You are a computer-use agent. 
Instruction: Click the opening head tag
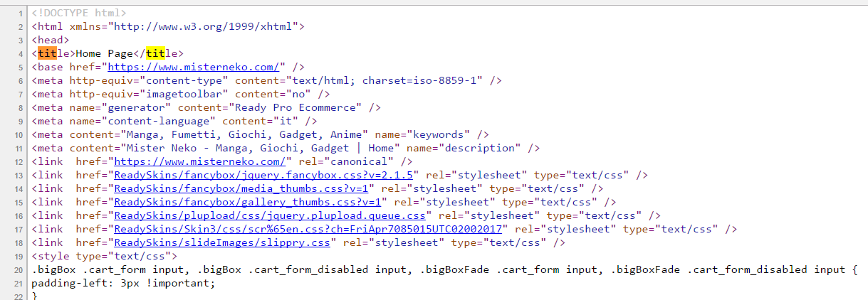pyautogui.click(x=51, y=40)
